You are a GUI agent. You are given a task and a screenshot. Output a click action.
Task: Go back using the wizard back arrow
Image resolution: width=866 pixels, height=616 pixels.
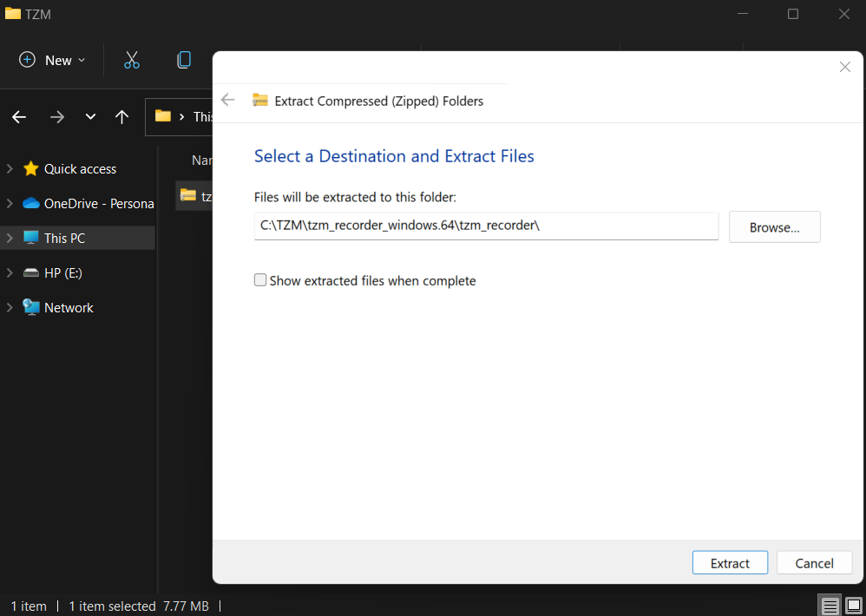(228, 100)
